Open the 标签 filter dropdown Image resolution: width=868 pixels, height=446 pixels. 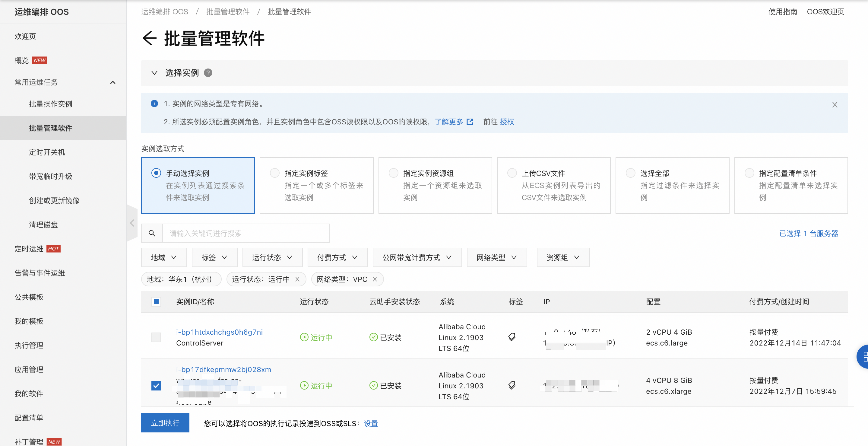coord(214,258)
